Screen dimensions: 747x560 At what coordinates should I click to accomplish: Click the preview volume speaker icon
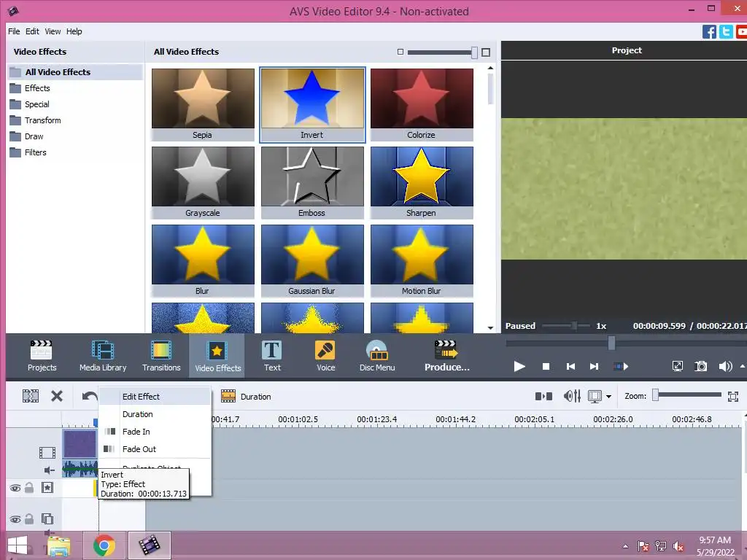pos(725,366)
